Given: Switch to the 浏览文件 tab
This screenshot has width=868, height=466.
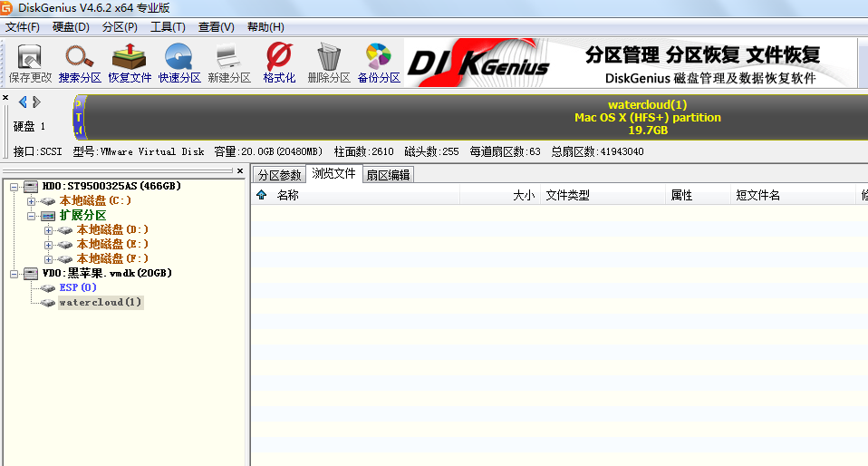Looking at the screenshot, I should tap(333, 173).
